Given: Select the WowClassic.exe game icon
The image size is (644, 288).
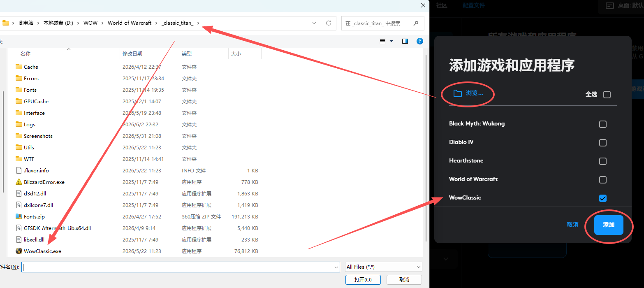Looking at the screenshot, I should click(x=19, y=251).
